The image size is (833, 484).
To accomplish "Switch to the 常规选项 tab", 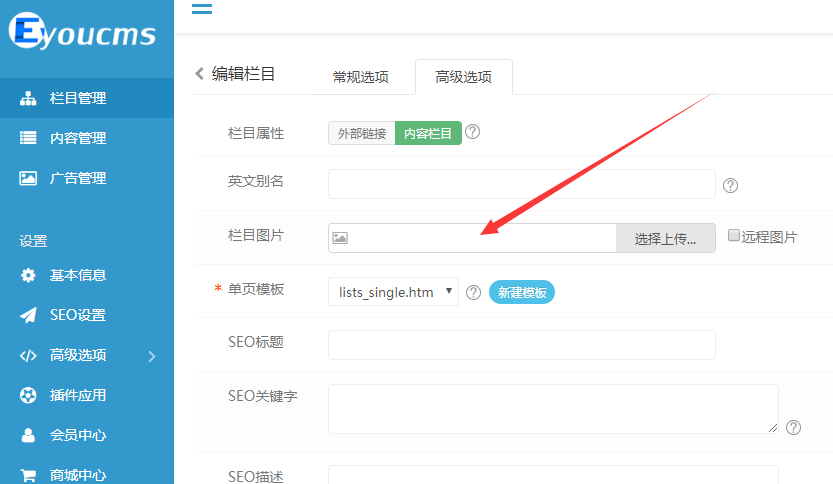I will coord(360,77).
